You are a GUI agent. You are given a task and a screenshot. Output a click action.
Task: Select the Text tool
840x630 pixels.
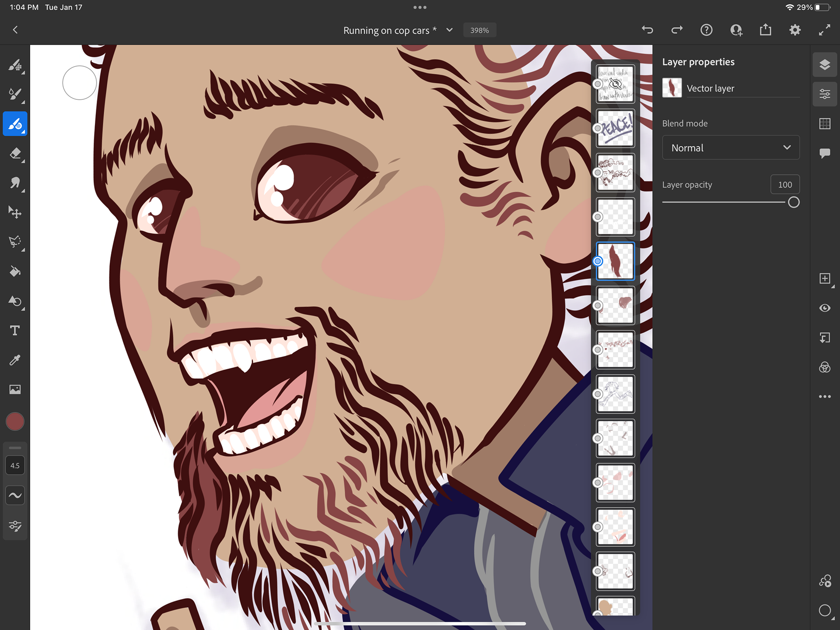click(x=15, y=331)
